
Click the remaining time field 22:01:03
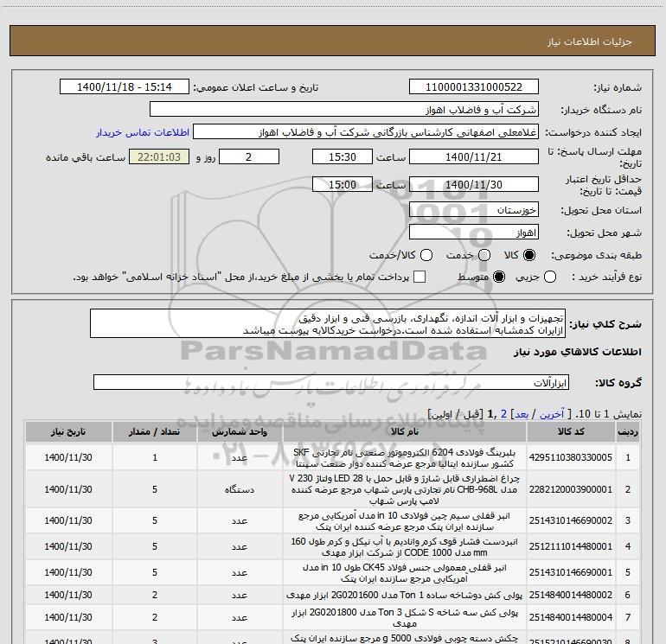click(x=159, y=156)
